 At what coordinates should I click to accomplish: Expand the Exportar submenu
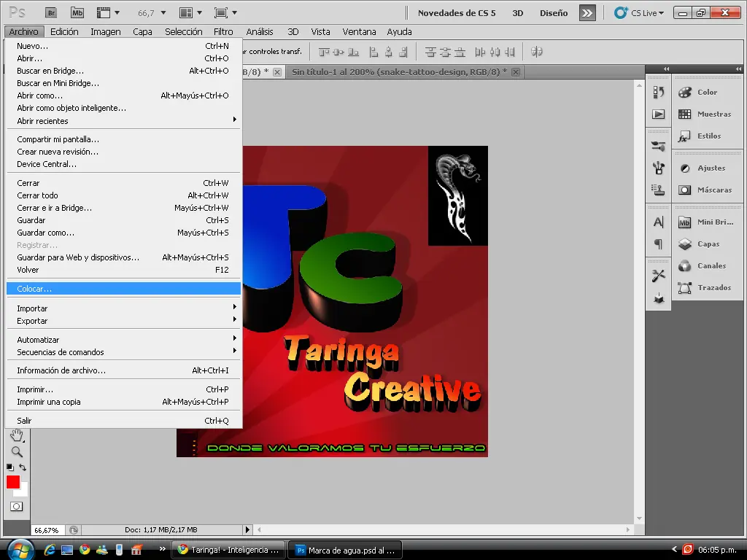point(123,321)
